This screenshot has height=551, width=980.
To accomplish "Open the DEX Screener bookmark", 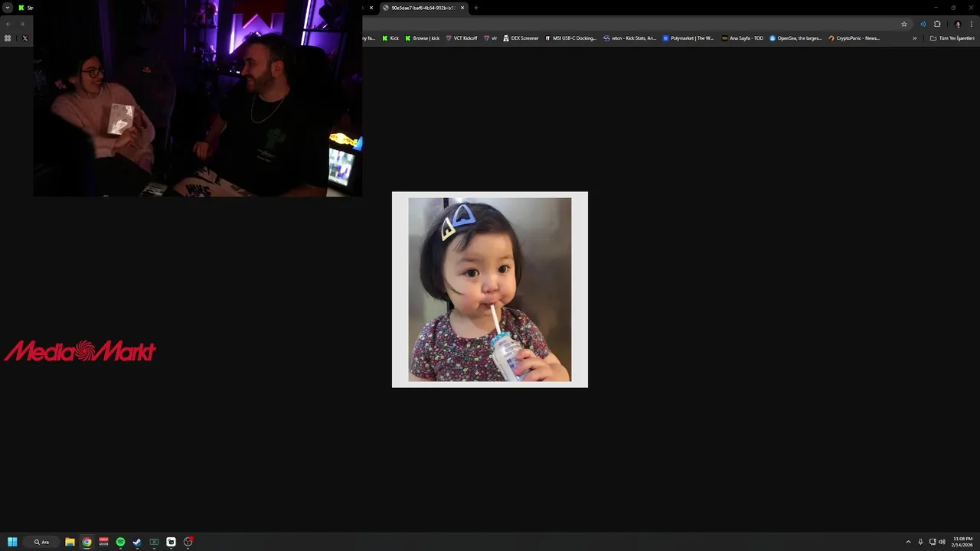I will 521,38.
